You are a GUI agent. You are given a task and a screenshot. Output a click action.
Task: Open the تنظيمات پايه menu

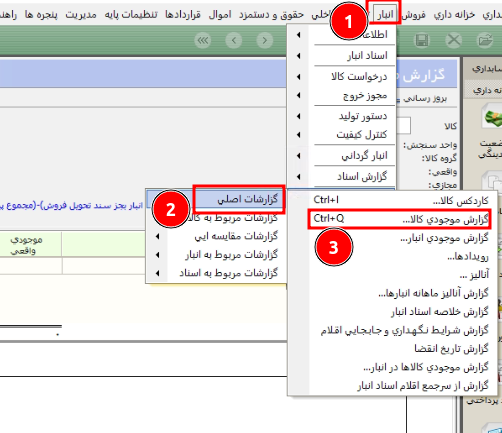click(131, 14)
